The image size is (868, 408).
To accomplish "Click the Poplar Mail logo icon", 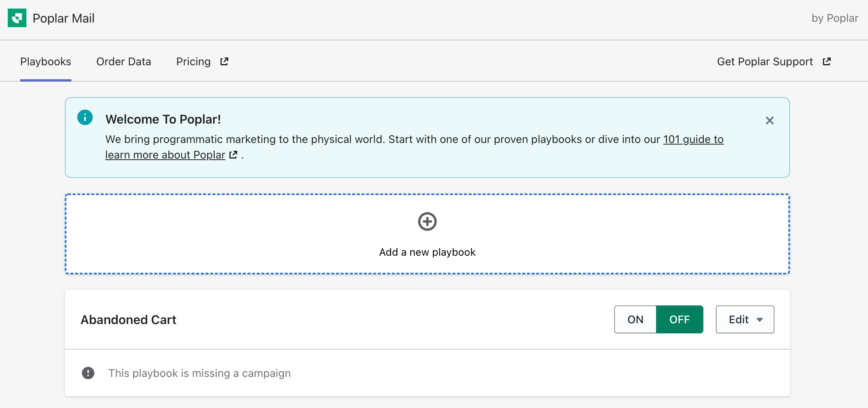I will pos(17,18).
